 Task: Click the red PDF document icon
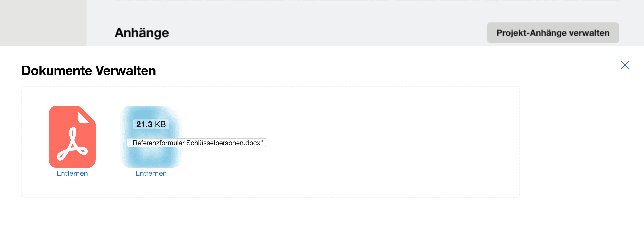[x=72, y=137]
